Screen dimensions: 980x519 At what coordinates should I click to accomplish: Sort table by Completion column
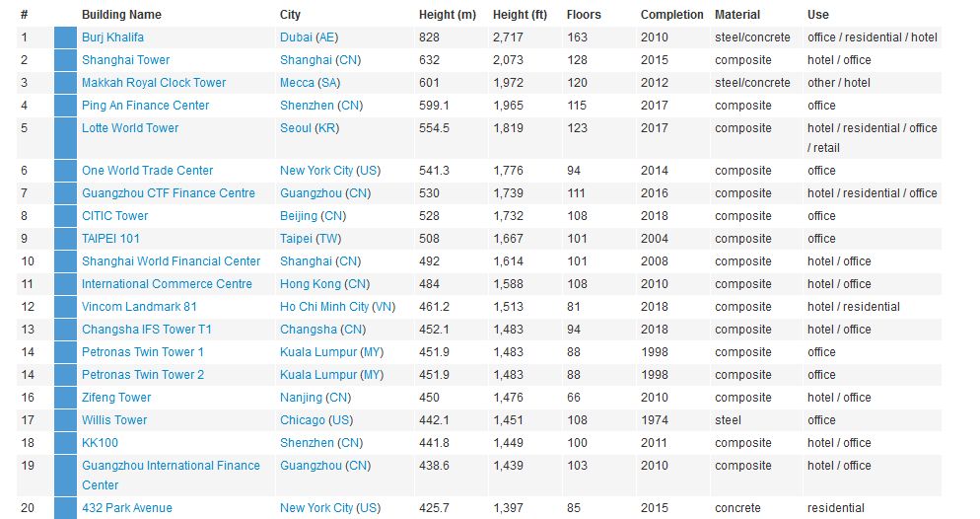pyautogui.click(x=671, y=15)
